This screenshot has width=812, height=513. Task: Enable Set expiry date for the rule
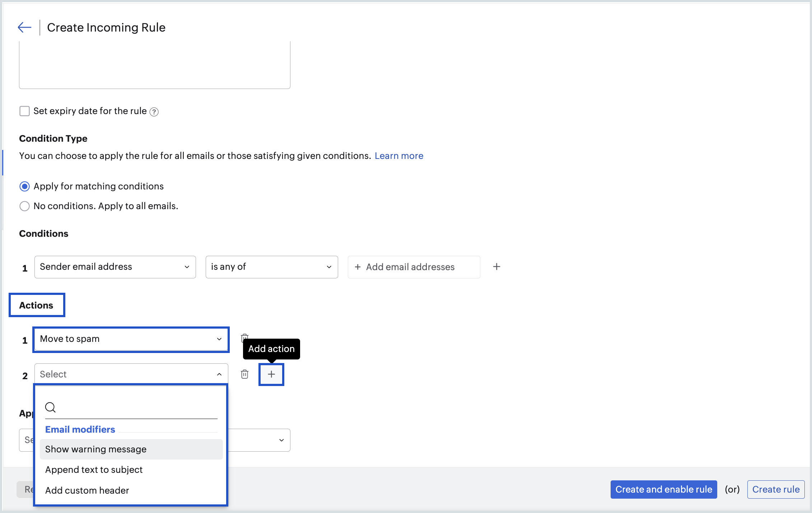coord(24,111)
